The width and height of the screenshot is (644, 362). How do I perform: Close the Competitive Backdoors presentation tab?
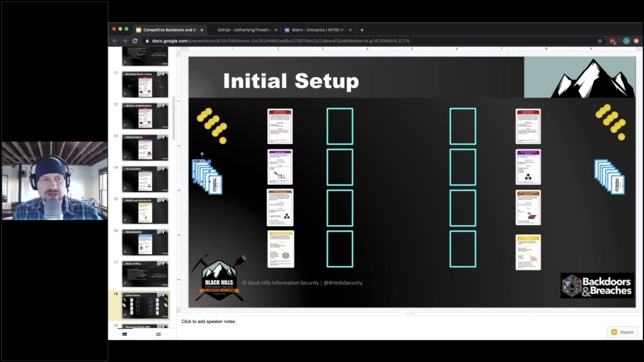(202, 30)
